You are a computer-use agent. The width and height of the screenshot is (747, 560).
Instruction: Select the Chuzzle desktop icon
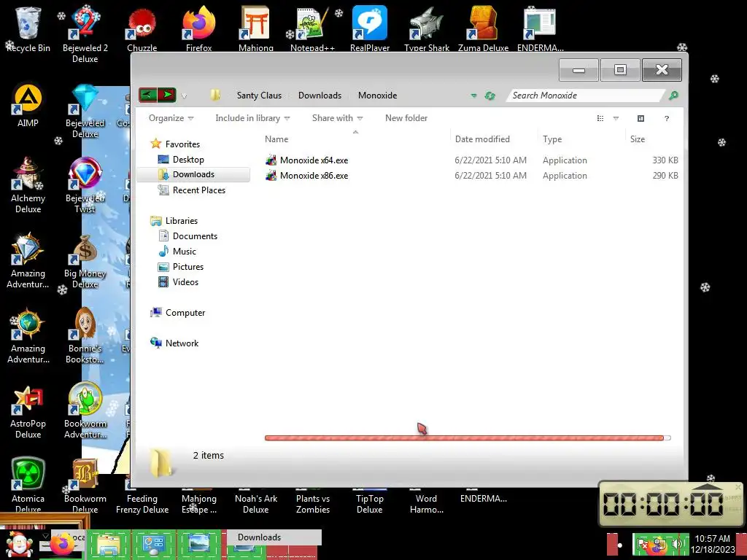pyautogui.click(x=142, y=28)
